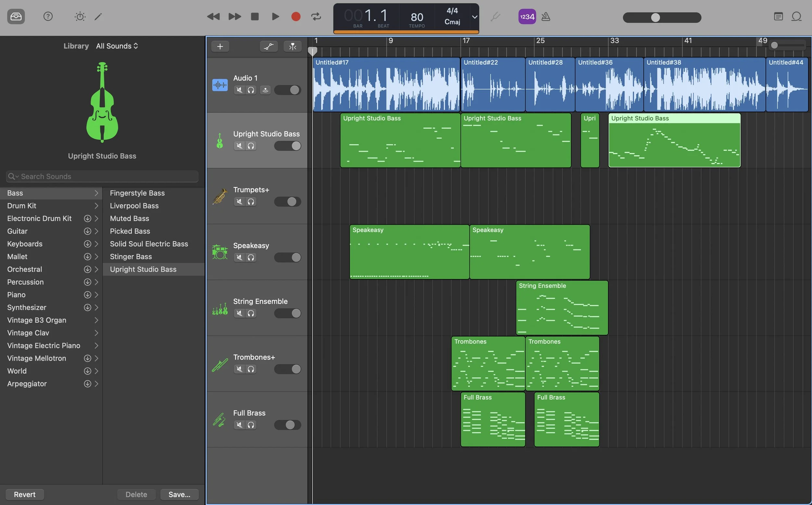The width and height of the screenshot is (812, 505).
Task: Adjust the master volume slider
Action: point(655,17)
